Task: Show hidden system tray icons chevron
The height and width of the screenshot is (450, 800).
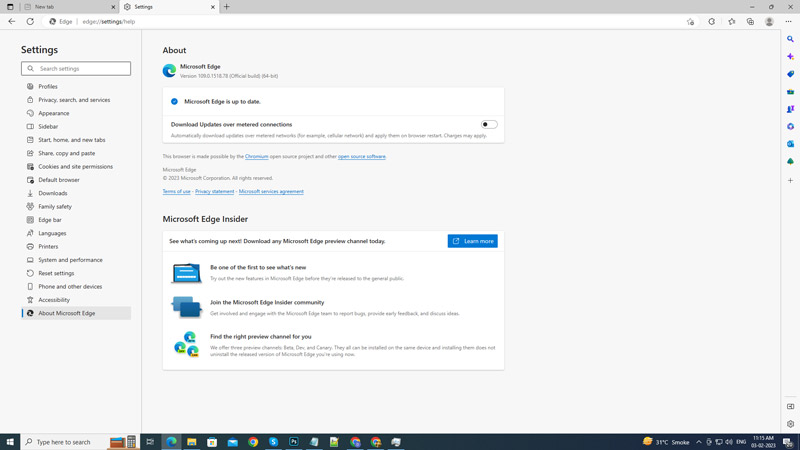Action: pos(698,442)
